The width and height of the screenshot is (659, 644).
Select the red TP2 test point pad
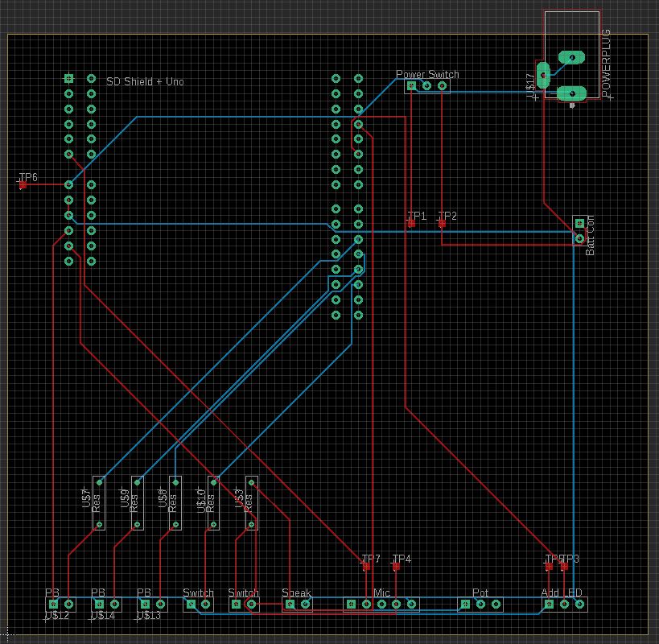(442, 224)
